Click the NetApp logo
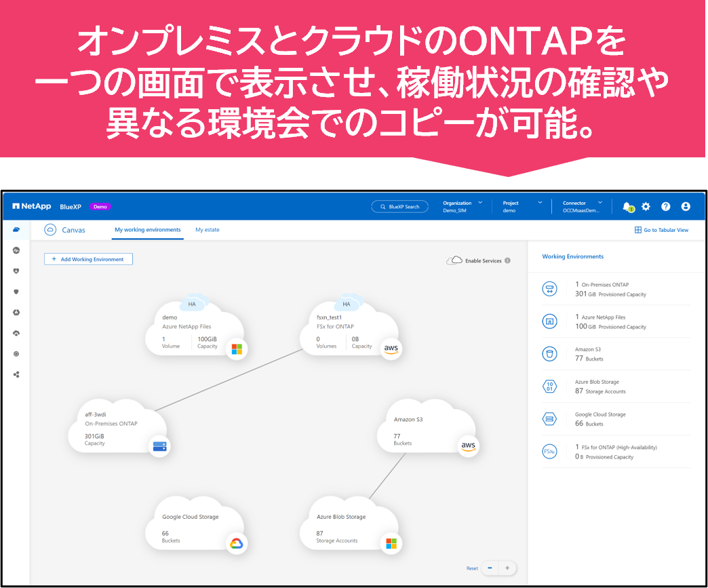The height and width of the screenshot is (588, 708). [x=32, y=206]
